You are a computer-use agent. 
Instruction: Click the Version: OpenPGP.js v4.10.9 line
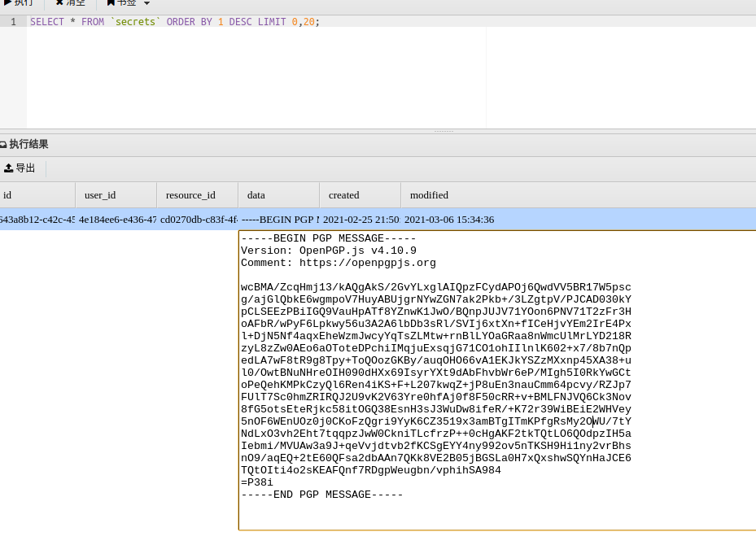328,251
